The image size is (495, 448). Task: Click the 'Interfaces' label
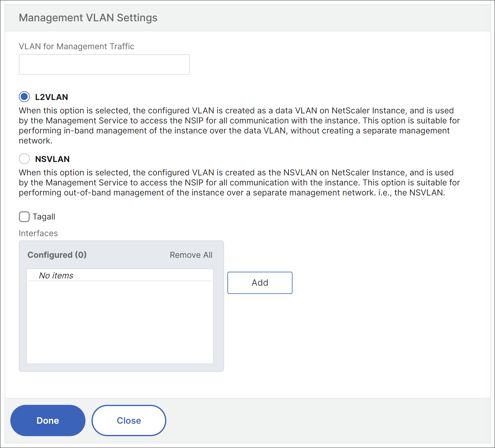(38, 233)
